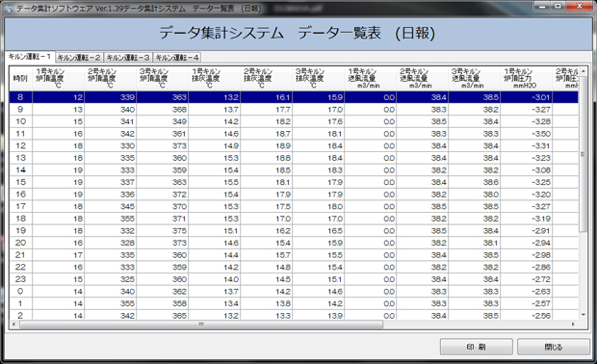Select the キルン運転-4 tab
Screen dimensions: 597x364
point(177,58)
